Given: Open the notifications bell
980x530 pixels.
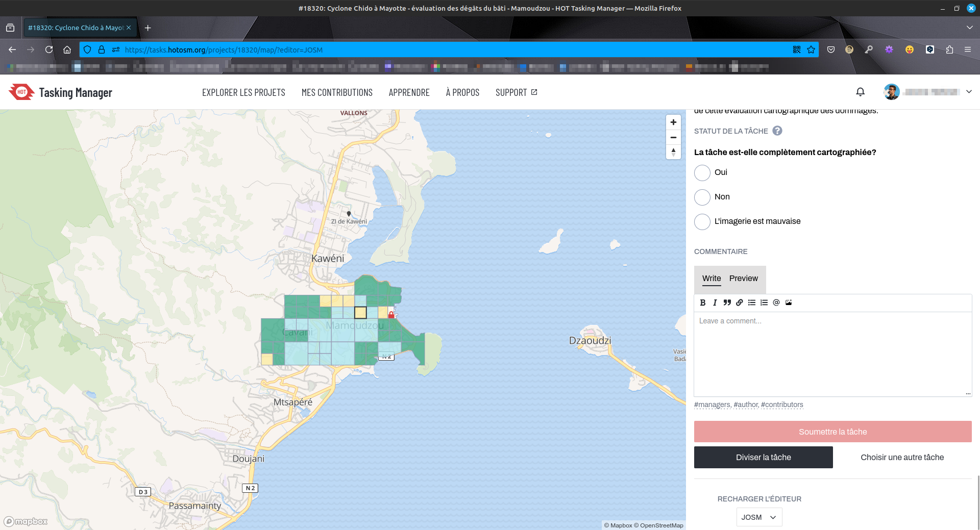Looking at the screenshot, I should (860, 92).
